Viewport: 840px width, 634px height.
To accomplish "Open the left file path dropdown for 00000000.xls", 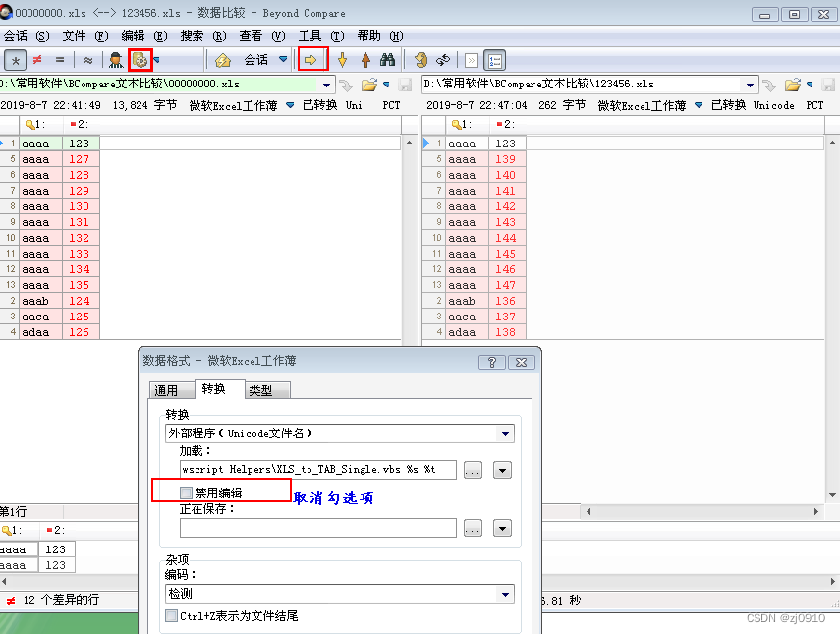I will 326,85.
